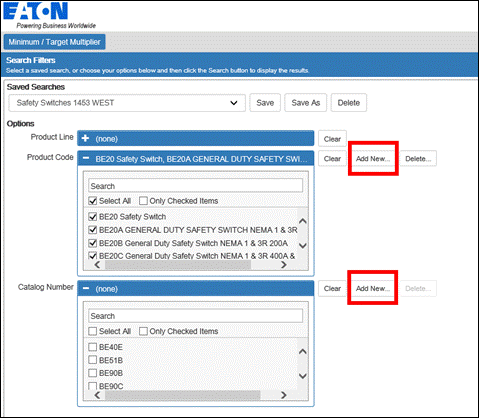Toggle Only Checked Items for Catalog Number

tap(143, 331)
